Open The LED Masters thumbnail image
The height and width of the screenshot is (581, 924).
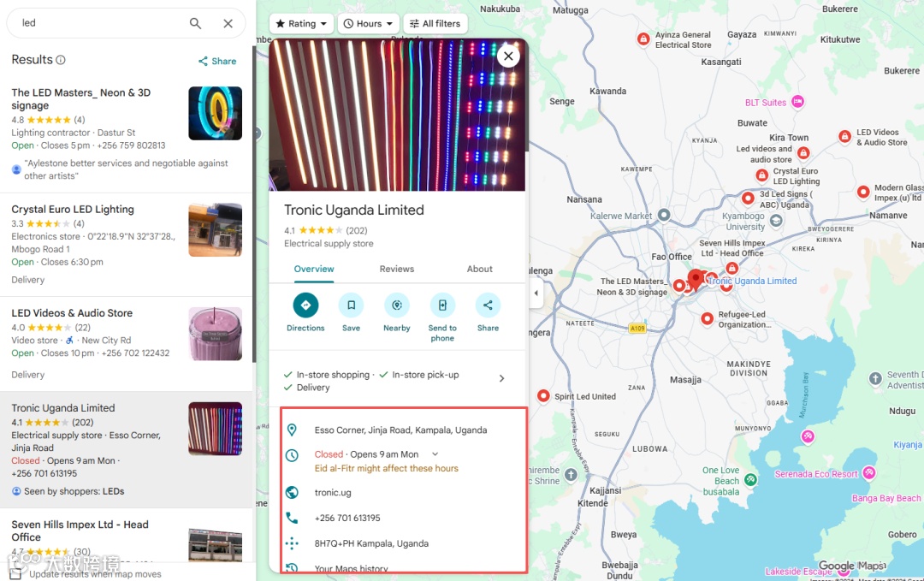point(215,113)
